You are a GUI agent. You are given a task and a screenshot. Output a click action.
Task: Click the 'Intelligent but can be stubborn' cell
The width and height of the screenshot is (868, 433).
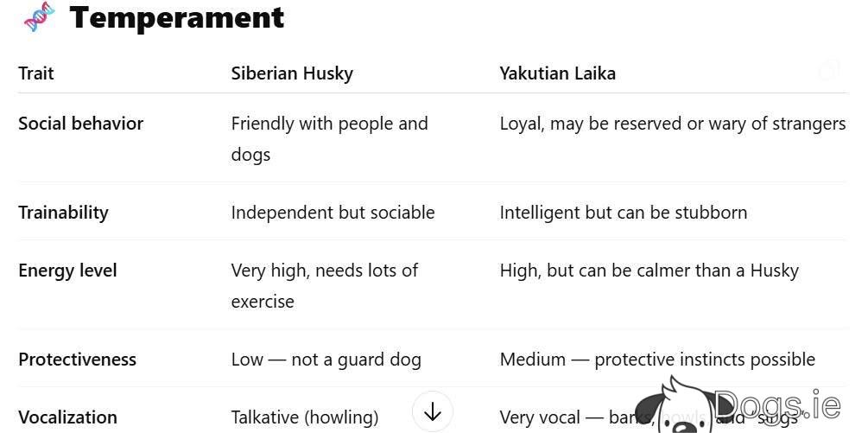[x=624, y=213]
